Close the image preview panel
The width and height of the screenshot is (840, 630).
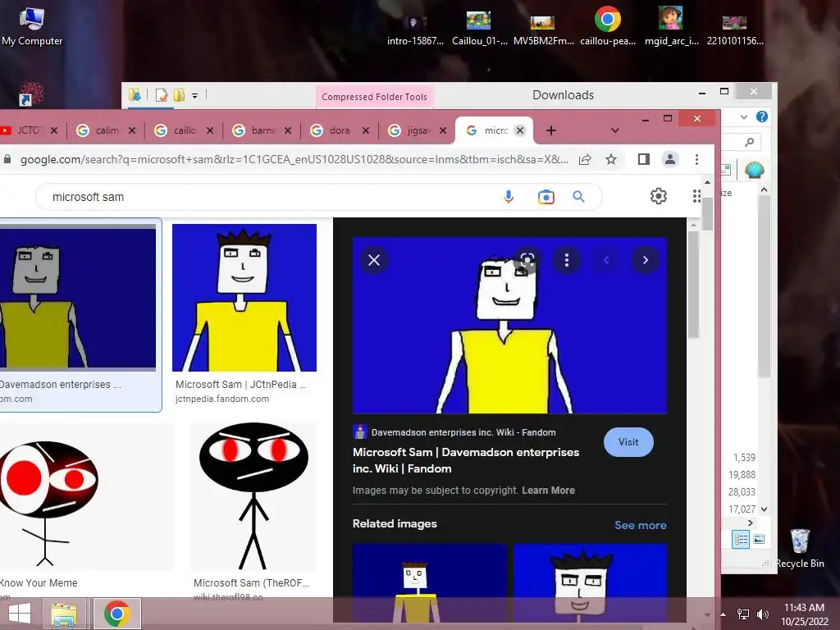pyautogui.click(x=374, y=260)
